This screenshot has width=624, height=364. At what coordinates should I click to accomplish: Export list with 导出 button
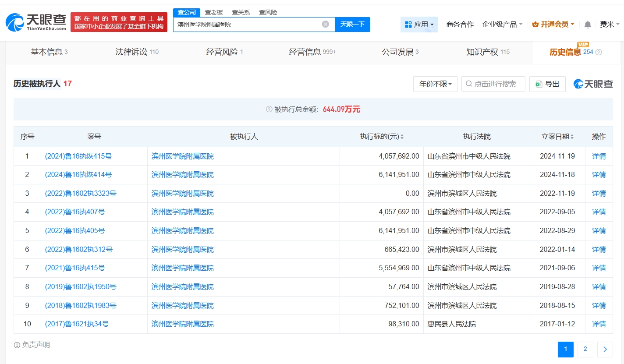point(547,84)
